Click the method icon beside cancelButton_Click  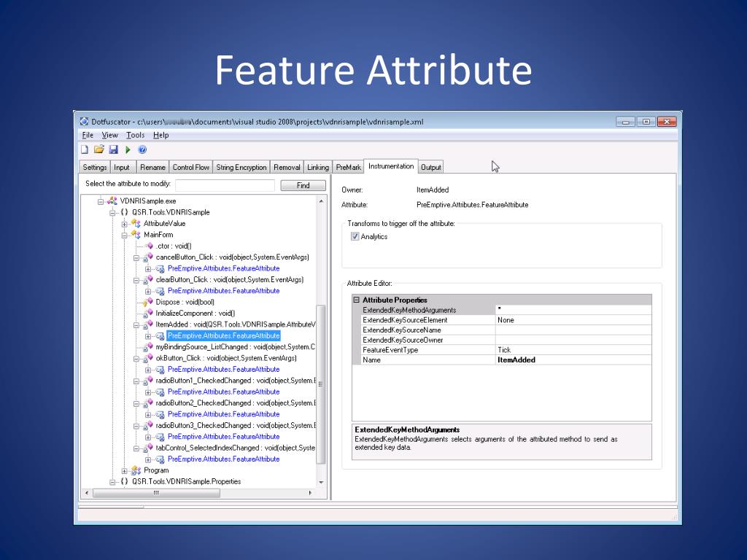[x=147, y=257]
